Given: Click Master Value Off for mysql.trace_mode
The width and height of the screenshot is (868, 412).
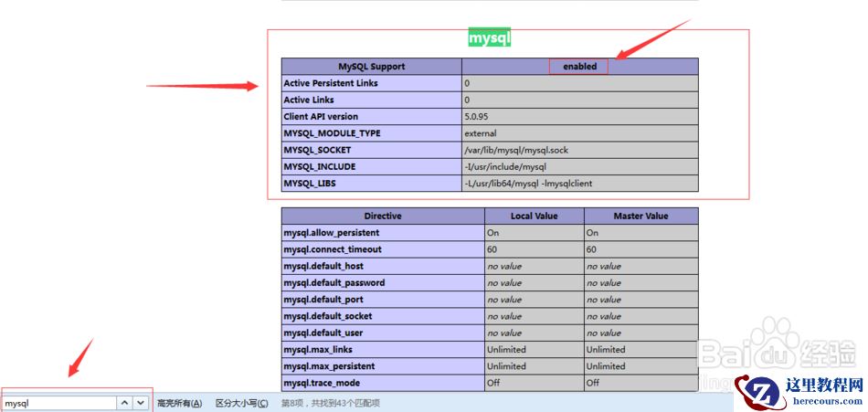Looking at the screenshot, I should [593, 383].
